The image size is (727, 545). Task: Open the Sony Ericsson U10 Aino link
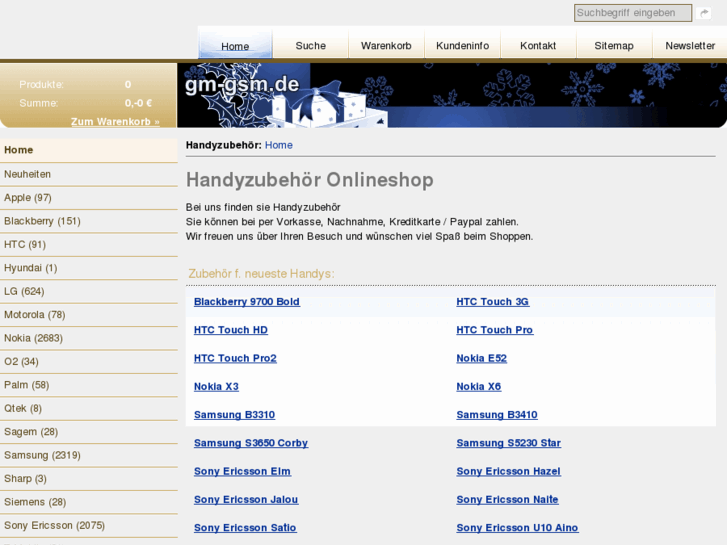(517, 528)
